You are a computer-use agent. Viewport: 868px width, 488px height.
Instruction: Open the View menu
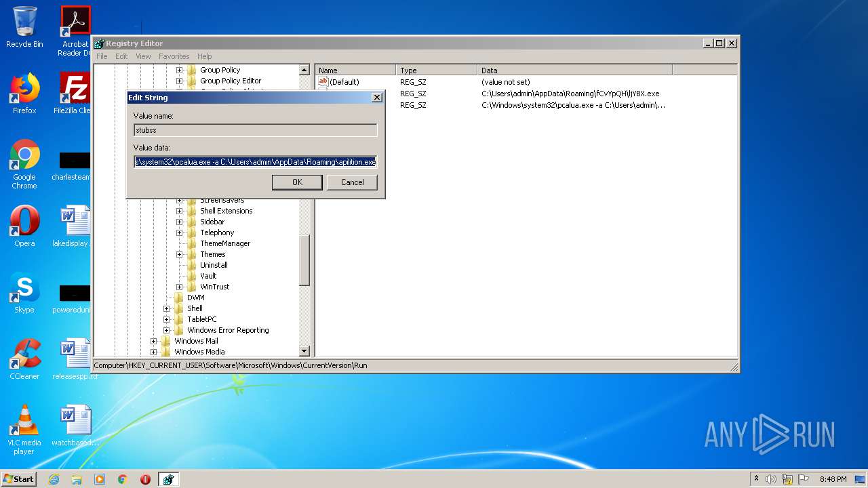click(143, 56)
